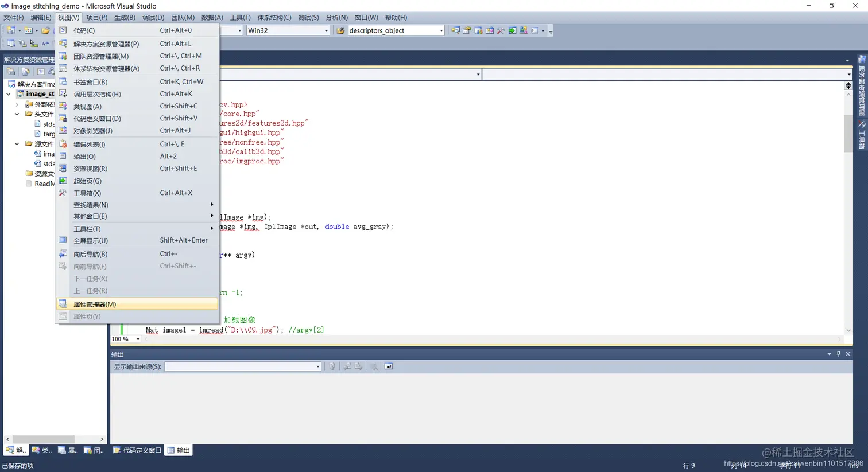Open Object Browser from main toolbar icon

tap(490, 30)
